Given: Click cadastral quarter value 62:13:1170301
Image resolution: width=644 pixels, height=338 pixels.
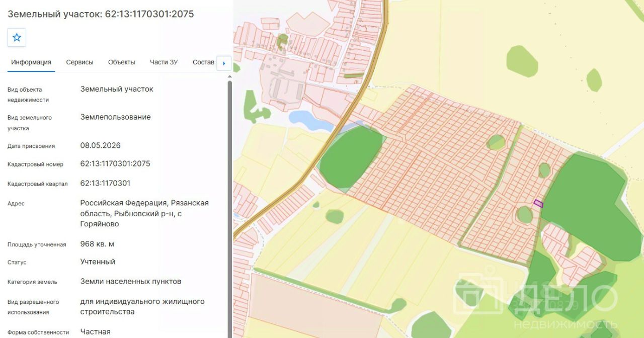Looking at the screenshot, I should [x=105, y=183].
